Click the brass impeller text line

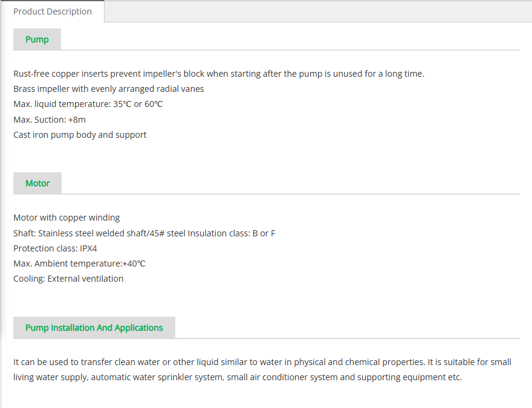(x=109, y=89)
